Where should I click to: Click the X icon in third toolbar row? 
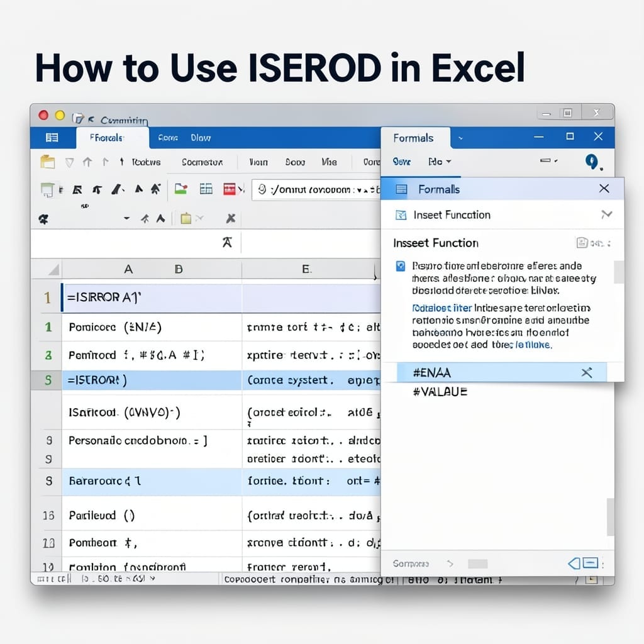tap(231, 218)
